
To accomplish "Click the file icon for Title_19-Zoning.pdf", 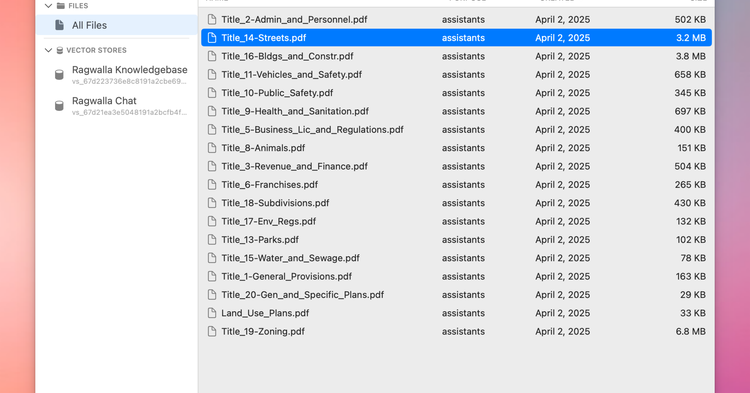I will [x=212, y=331].
